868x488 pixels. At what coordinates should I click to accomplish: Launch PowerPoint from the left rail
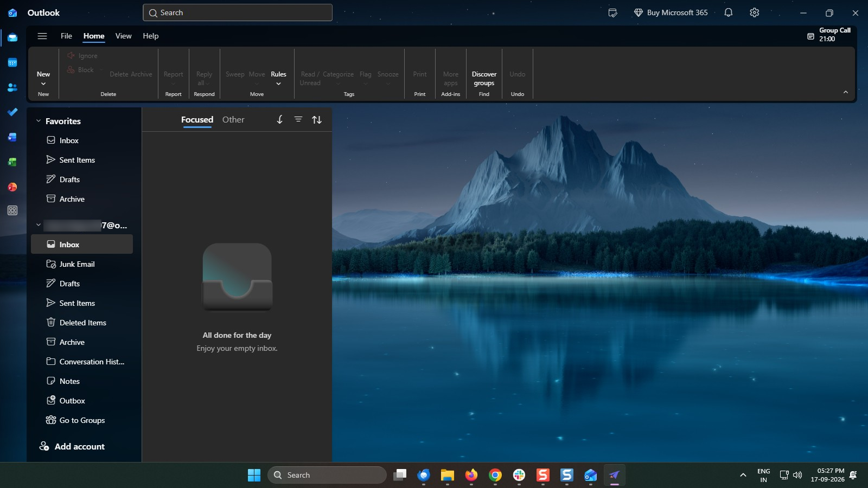pyautogui.click(x=12, y=187)
